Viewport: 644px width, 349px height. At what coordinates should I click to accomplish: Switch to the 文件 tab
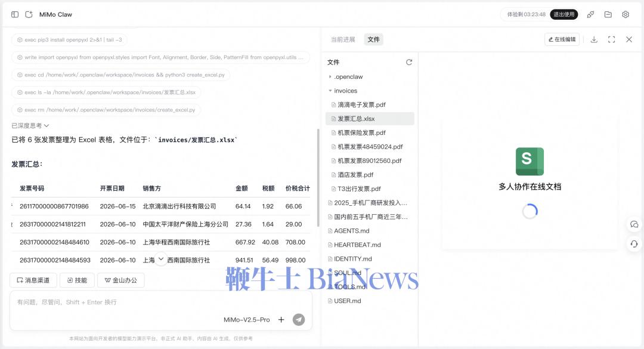[x=373, y=39]
